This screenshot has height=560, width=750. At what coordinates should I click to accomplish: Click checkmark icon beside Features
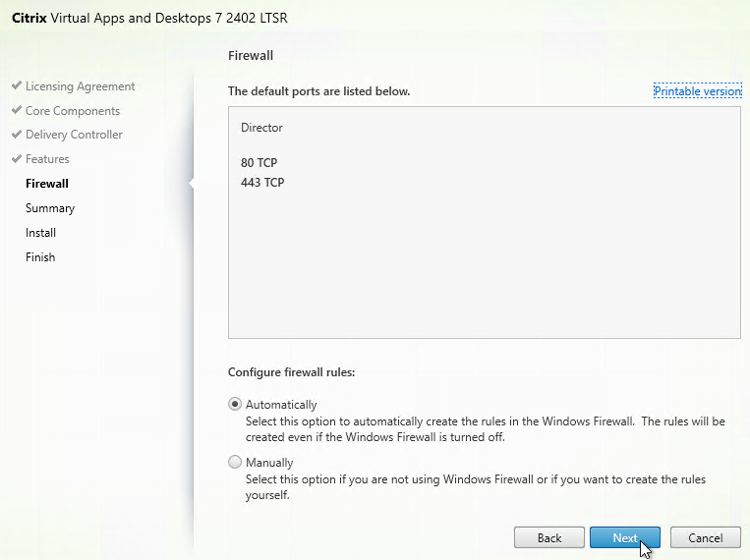(17, 158)
